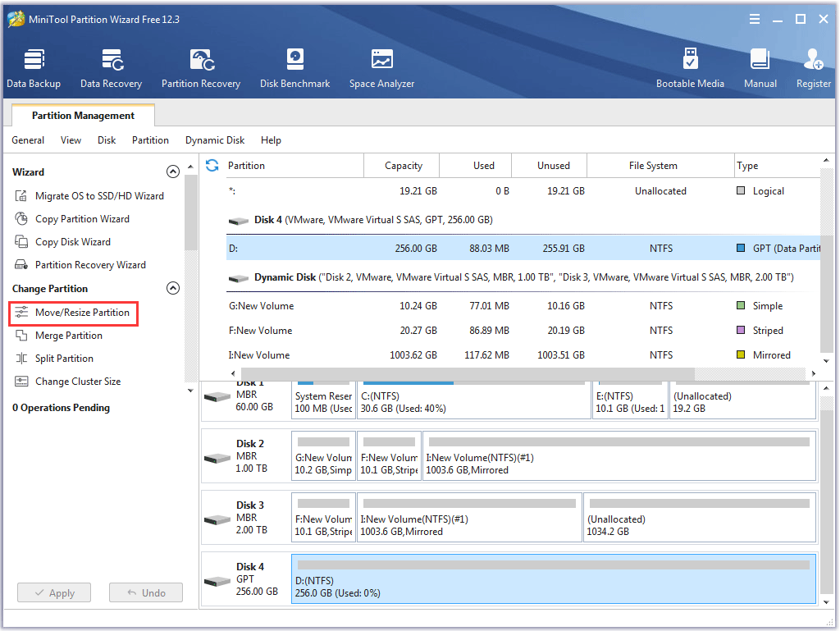This screenshot has width=840, height=631.
Task: Select the 19.21 GB unallocated row
Action: coord(523,190)
